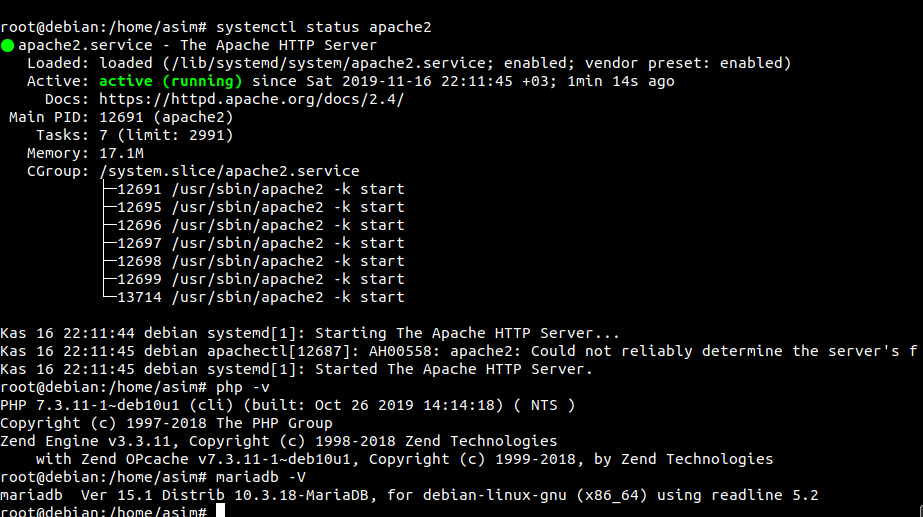The width and height of the screenshot is (923, 517).
Task: Click the process 12695 tree entry
Action: click(261, 207)
